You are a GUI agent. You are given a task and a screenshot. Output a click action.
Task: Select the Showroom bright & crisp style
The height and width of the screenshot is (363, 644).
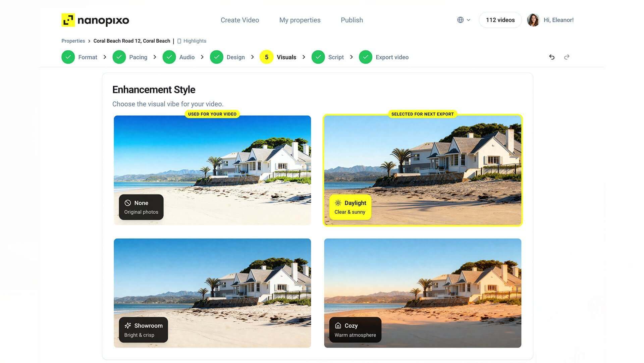[143, 330]
